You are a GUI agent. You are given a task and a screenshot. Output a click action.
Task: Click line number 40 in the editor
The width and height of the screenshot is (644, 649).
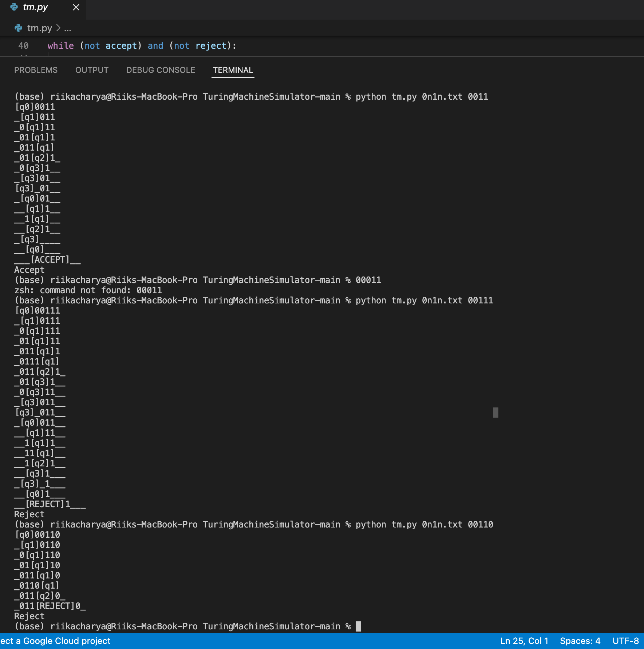click(24, 46)
